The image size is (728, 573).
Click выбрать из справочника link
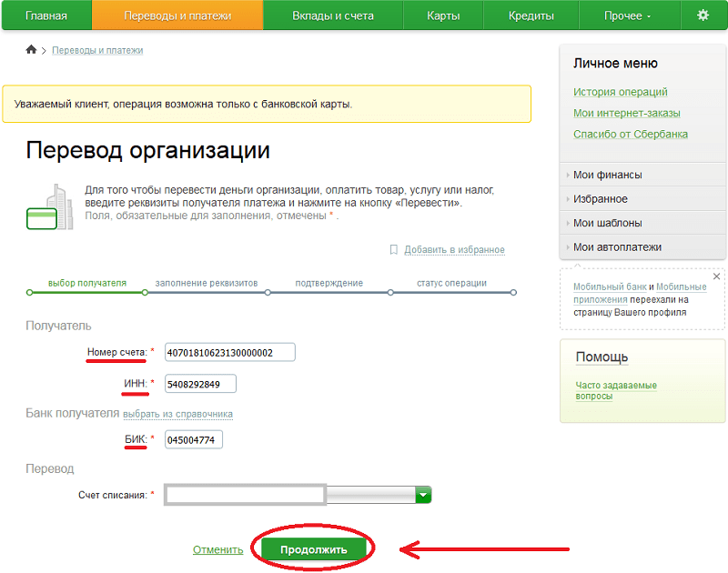(177, 414)
